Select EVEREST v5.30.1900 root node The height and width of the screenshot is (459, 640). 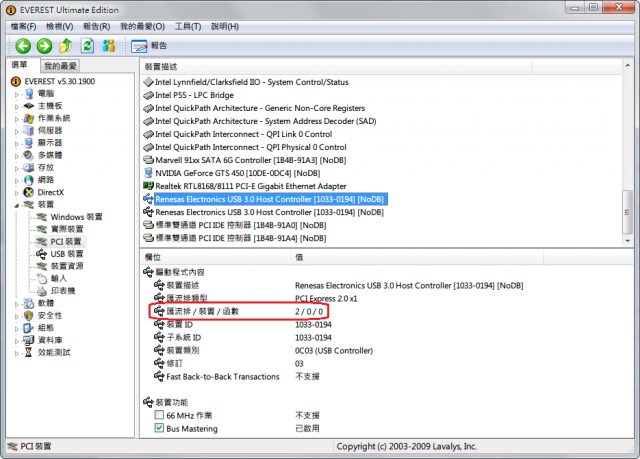[60, 81]
